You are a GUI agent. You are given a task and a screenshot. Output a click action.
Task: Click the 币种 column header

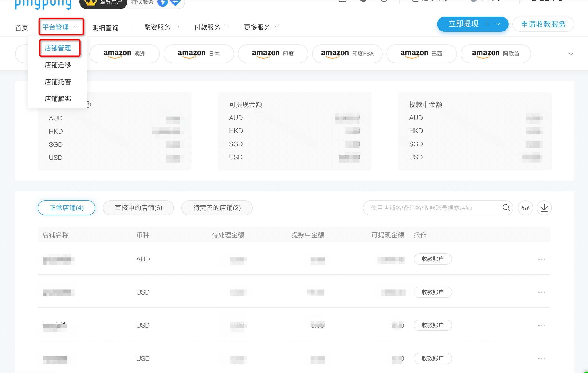(143, 235)
